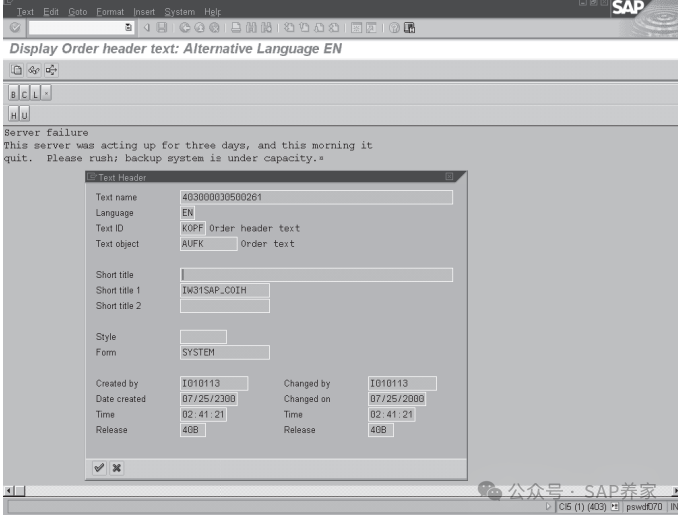678x518 pixels.
Task: Open the Help question mark icon
Action: 394,28
